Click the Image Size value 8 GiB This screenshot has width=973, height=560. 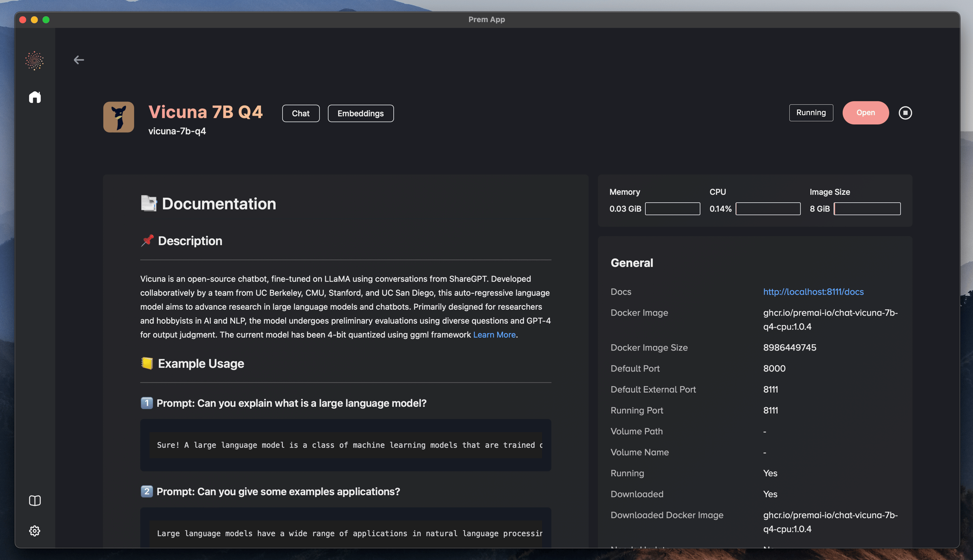click(x=820, y=209)
